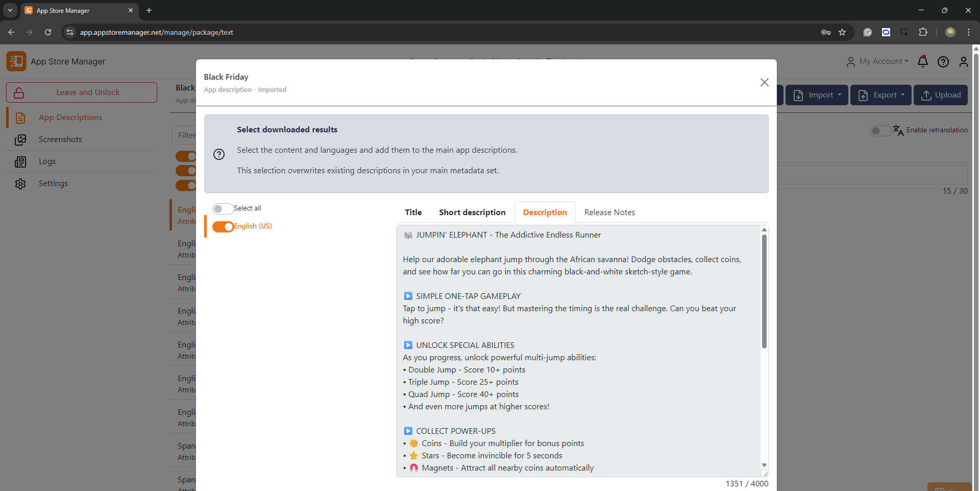Open the browser extensions puzzle icon
This screenshot has height=491, width=980.
(923, 32)
